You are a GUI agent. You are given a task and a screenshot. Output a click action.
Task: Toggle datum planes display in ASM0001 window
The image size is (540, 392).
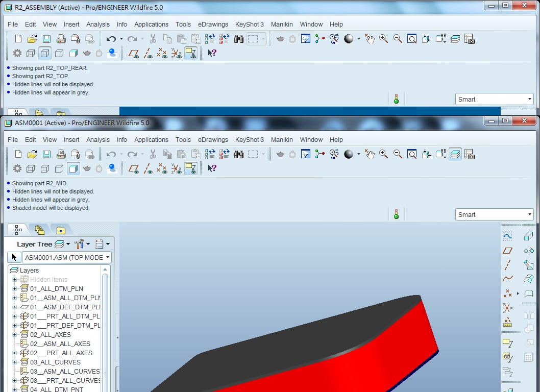click(x=134, y=168)
